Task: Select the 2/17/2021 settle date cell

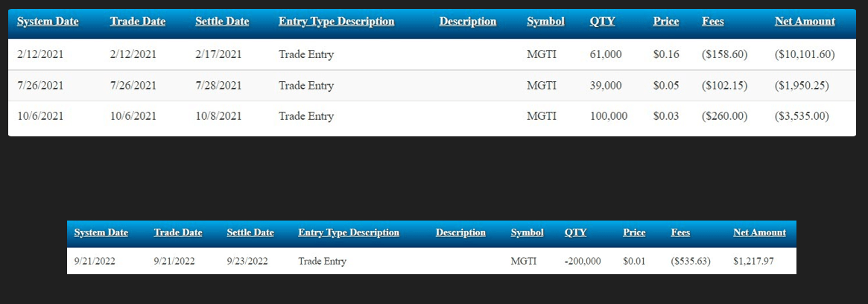Action: (x=218, y=54)
